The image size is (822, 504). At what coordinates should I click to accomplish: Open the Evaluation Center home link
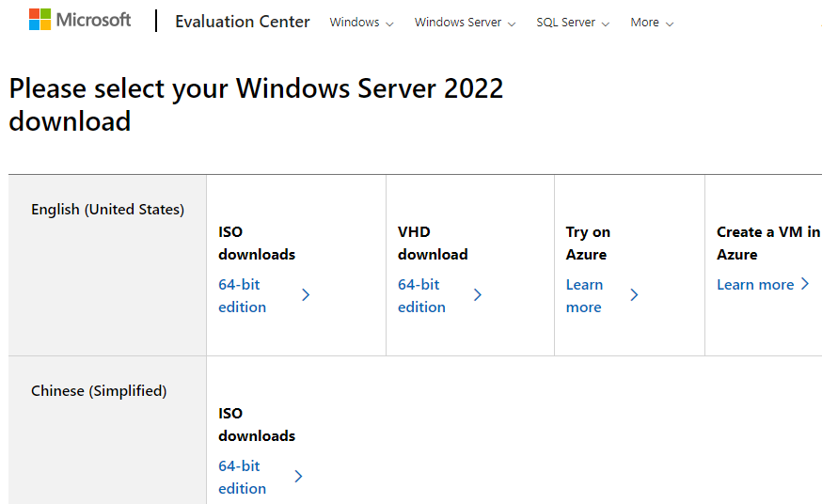tap(242, 22)
